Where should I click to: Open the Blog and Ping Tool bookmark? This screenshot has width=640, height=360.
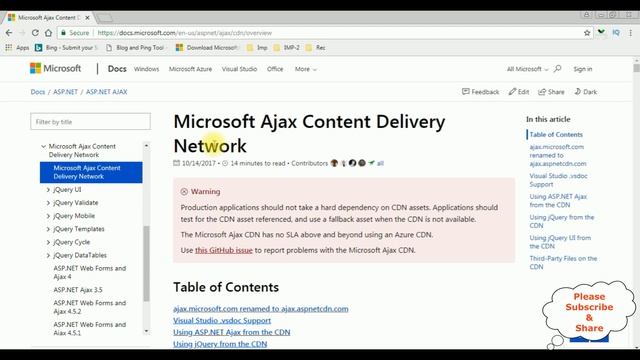pyautogui.click(x=135, y=48)
